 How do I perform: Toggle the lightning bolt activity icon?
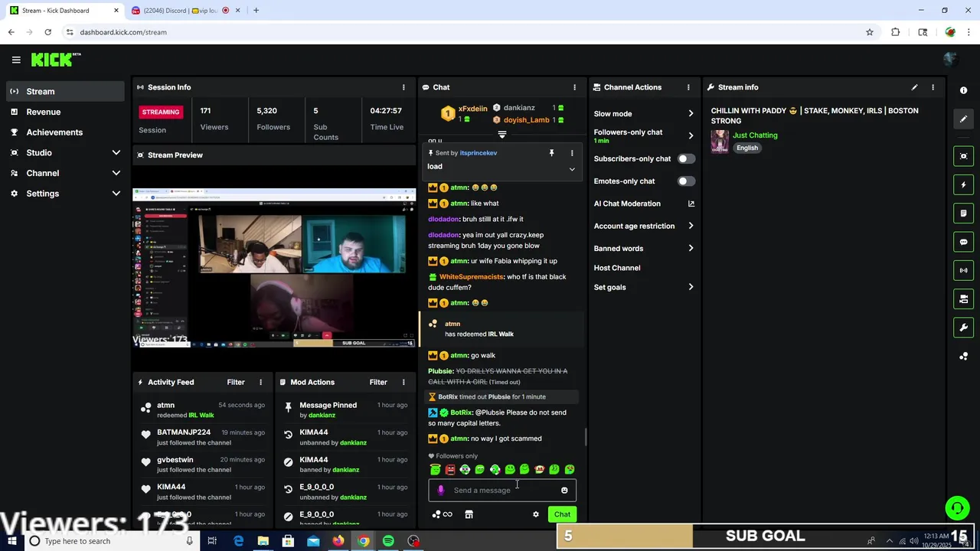(x=963, y=184)
